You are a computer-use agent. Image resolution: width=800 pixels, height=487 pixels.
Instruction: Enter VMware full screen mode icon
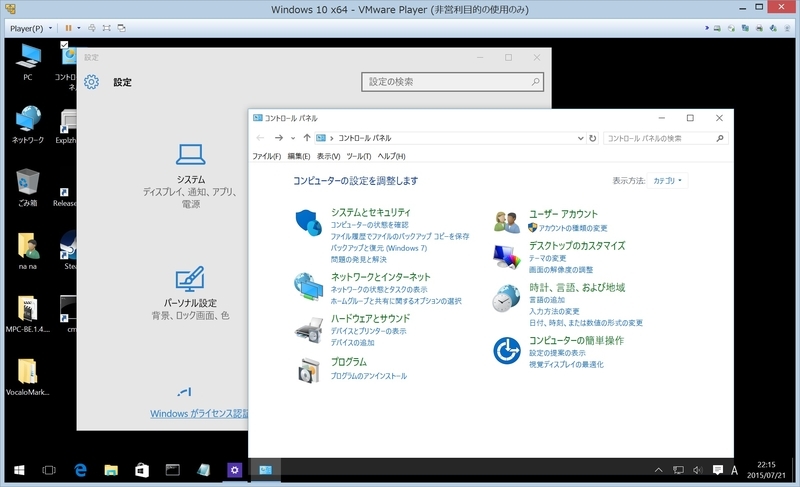point(107,28)
